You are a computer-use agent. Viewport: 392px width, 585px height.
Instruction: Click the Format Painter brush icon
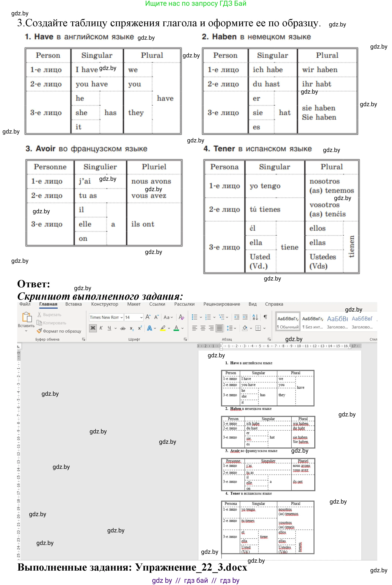pos(39,331)
